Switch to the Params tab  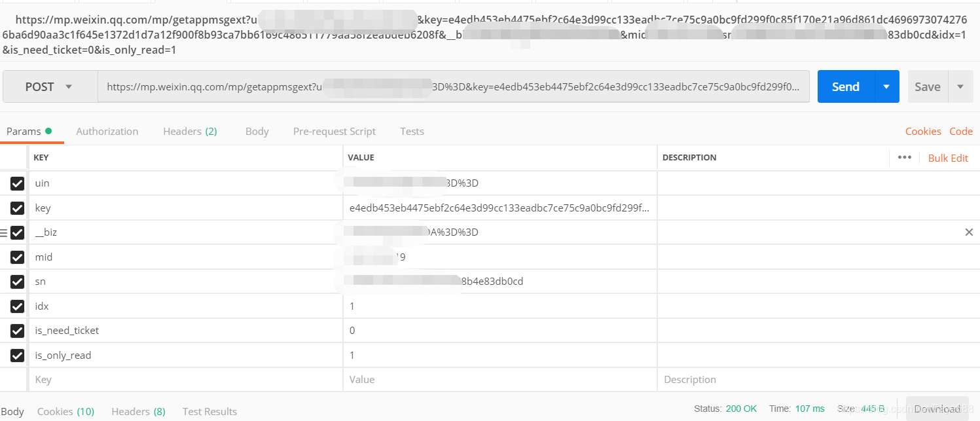29,131
